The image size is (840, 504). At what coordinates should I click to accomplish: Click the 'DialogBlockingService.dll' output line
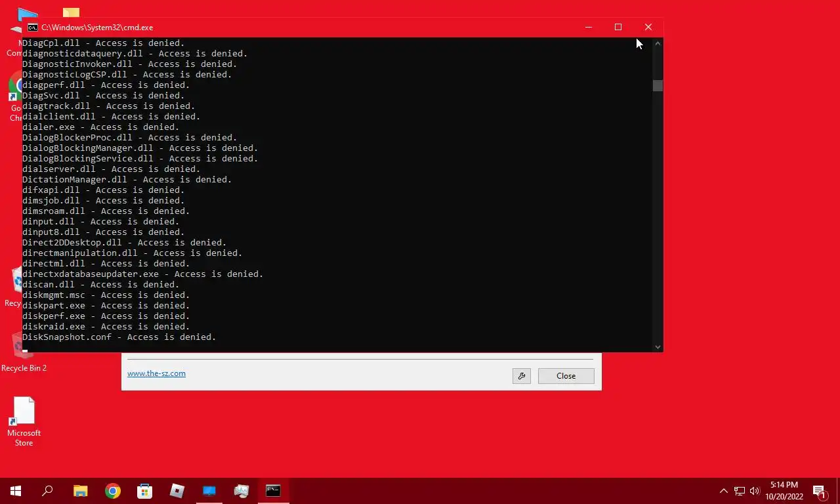[x=140, y=159]
